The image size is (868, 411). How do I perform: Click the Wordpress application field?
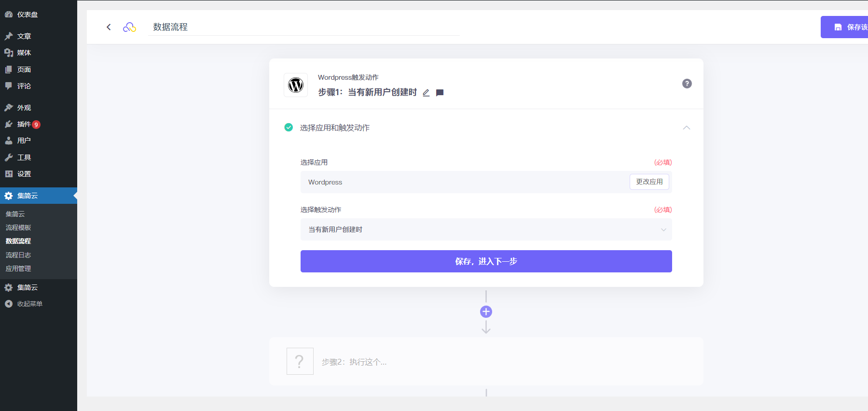coord(486,182)
